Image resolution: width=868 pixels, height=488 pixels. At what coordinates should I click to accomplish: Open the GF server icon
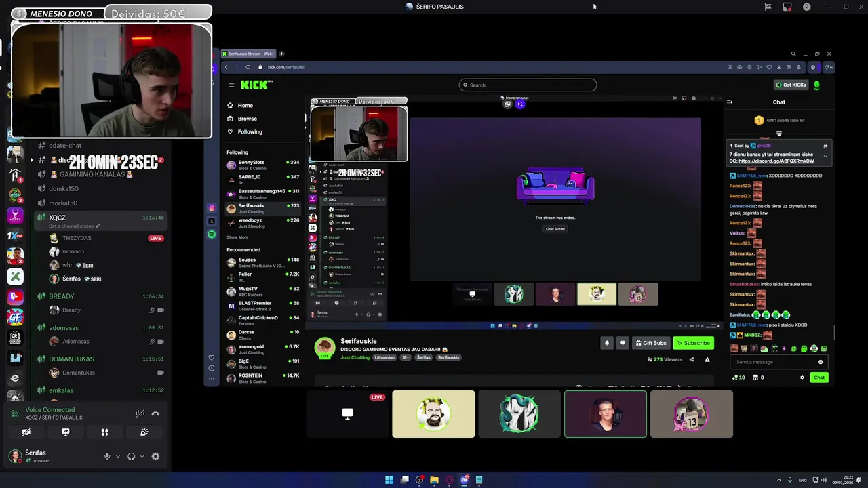coord(15,317)
